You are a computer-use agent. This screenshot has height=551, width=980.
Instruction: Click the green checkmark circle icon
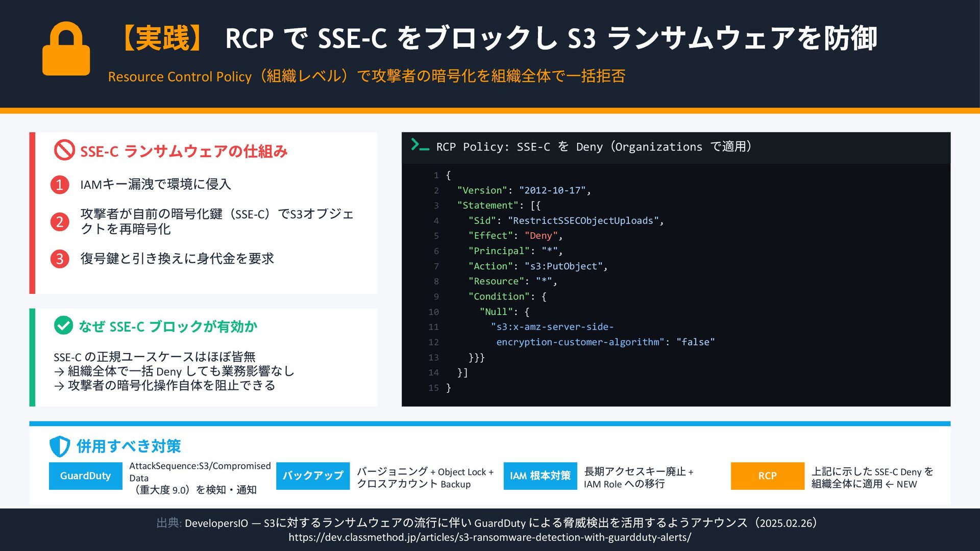click(x=63, y=325)
